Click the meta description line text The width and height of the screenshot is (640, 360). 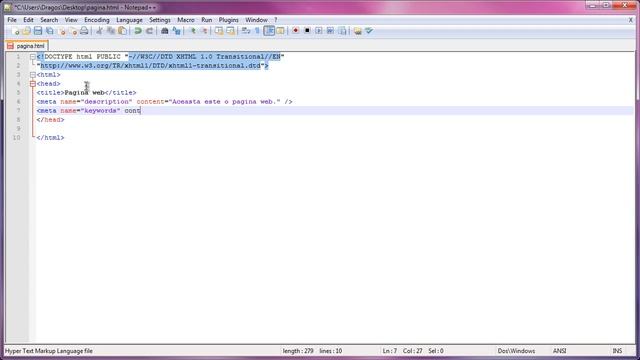164,102
